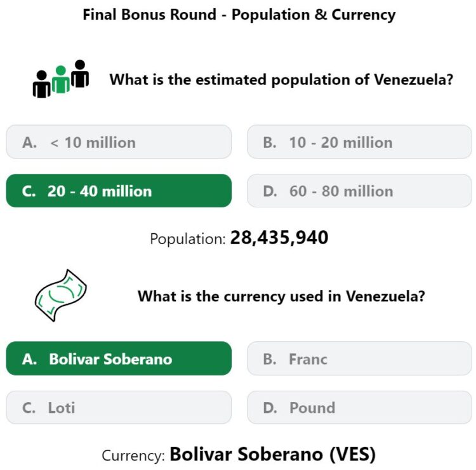Click the Venezuela currency question text
The width and height of the screenshot is (476, 470).
(x=281, y=296)
